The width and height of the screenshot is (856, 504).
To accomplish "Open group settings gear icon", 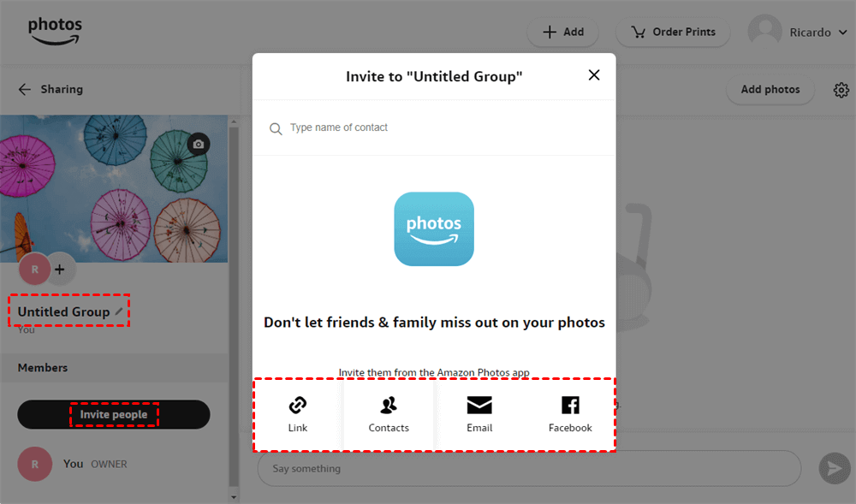I will point(841,90).
